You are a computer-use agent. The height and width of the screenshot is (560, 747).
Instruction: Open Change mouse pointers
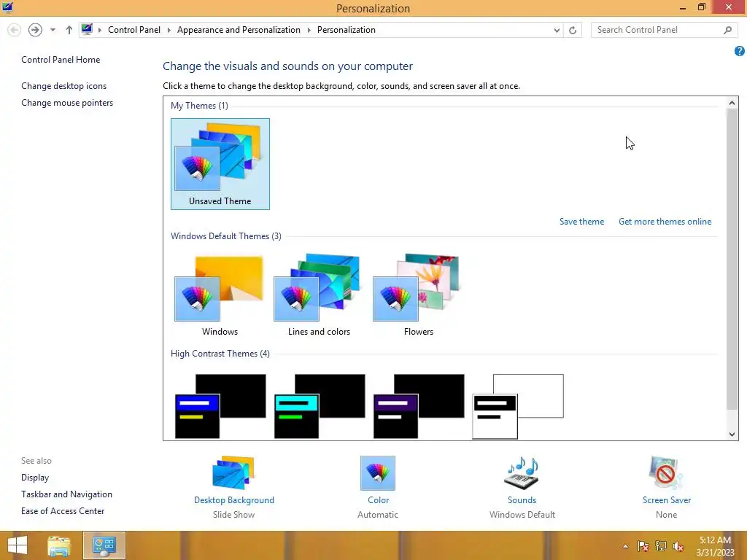67,102
